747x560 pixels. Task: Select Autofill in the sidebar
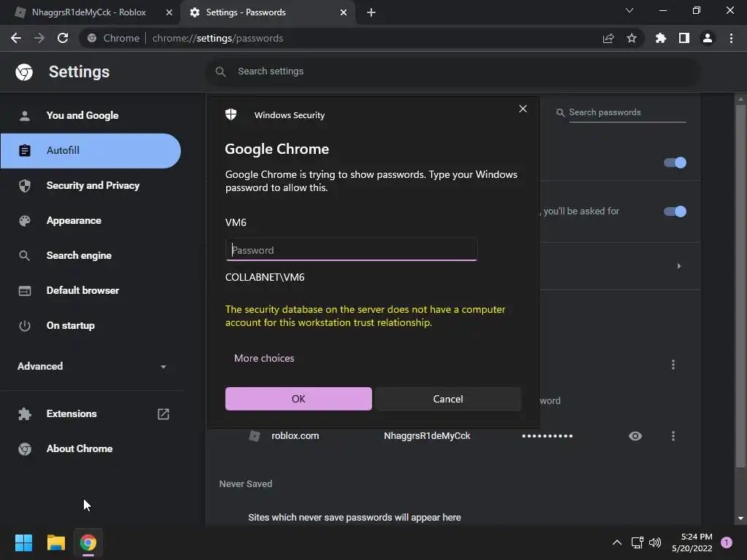pyautogui.click(x=90, y=150)
